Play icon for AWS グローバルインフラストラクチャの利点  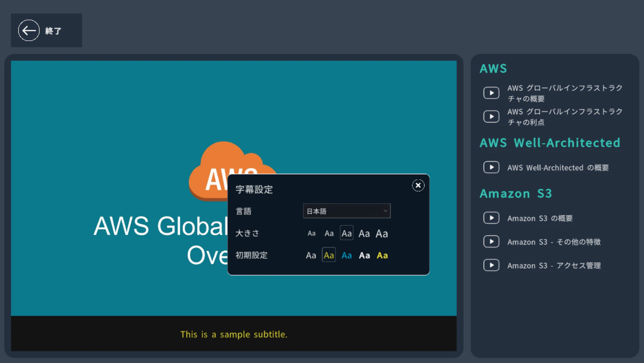pyautogui.click(x=491, y=117)
